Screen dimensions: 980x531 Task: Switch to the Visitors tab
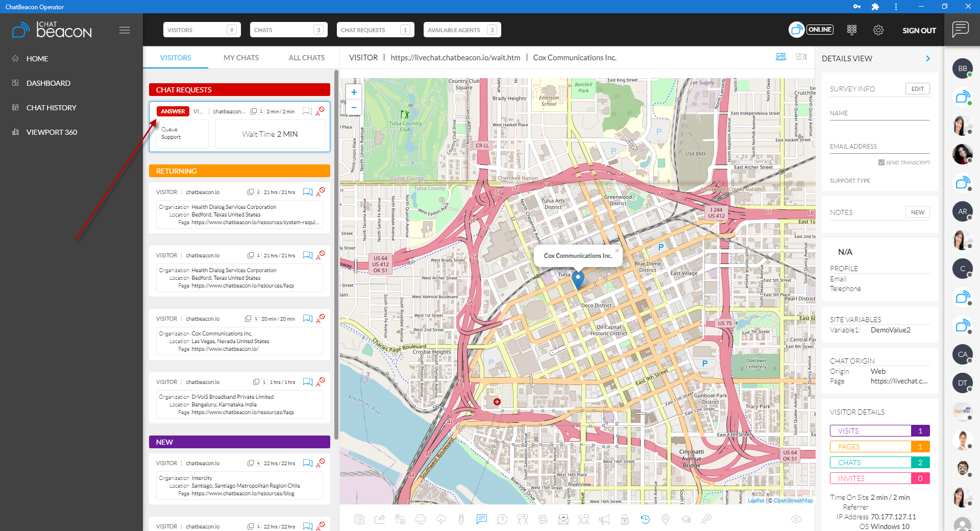click(x=176, y=58)
